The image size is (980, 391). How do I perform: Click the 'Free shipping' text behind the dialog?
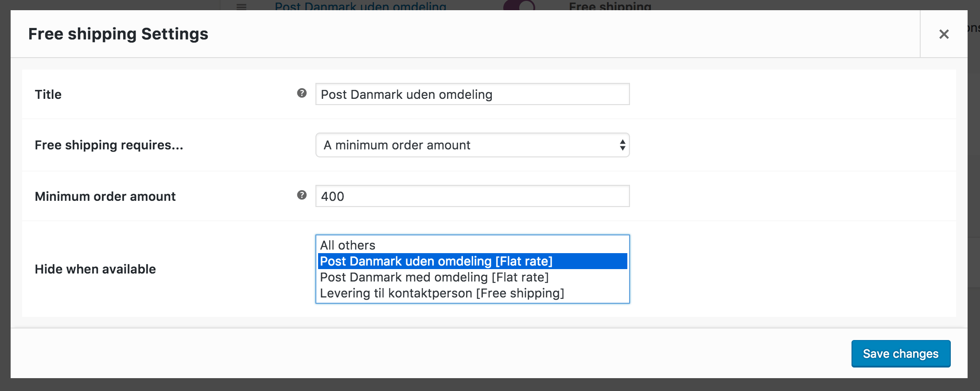610,6
